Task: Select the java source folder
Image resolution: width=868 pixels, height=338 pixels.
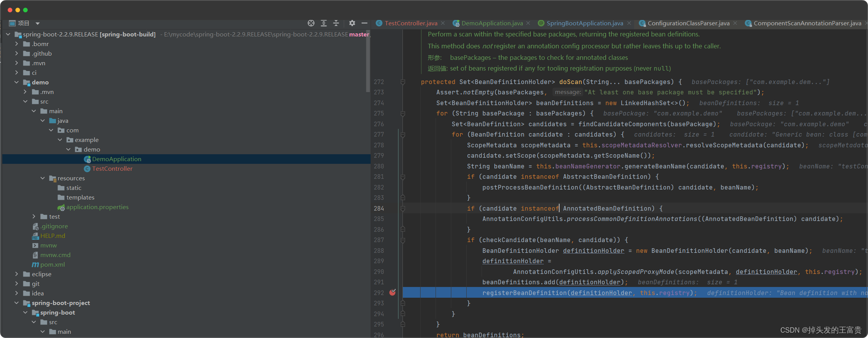Action: pyautogui.click(x=63, y=121)
